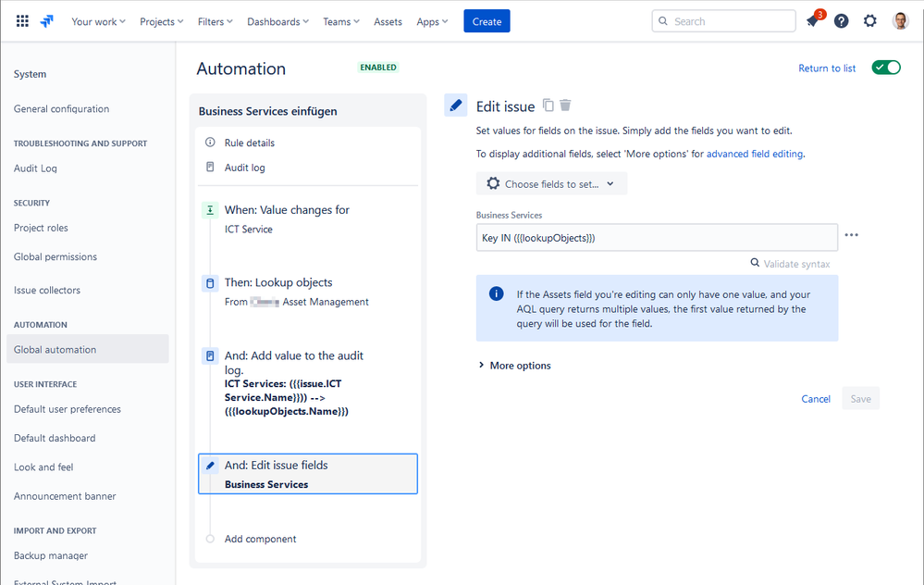924x585 pixels.
Task: Click the magnifier icon next to Validate syntax
Action: pos(755,263)
